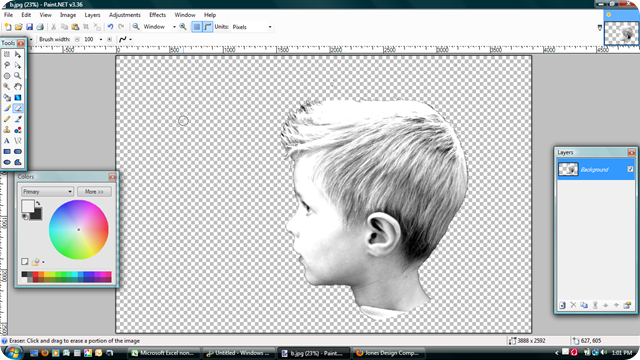640x360 pixels.
Task: Click the Save toolbar icon
Action: (29, 27)
